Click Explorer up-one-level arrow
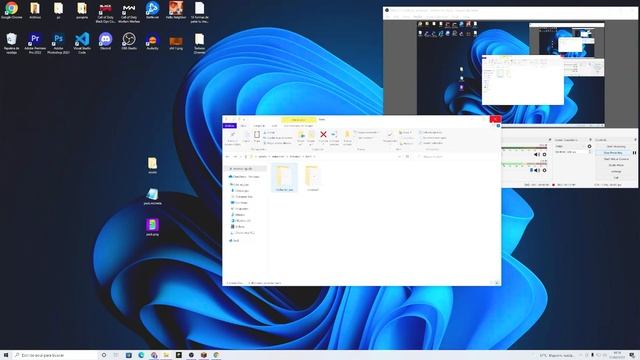The width and height of the screenshot is (640, 360). [x=246, y=157]
